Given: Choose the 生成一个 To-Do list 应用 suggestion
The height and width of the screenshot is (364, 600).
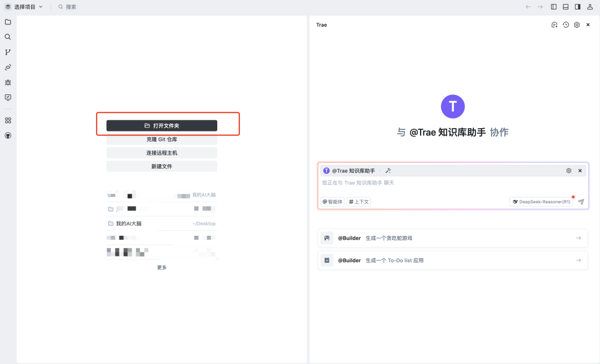Looking at the screenshot, I should (453, 260).
